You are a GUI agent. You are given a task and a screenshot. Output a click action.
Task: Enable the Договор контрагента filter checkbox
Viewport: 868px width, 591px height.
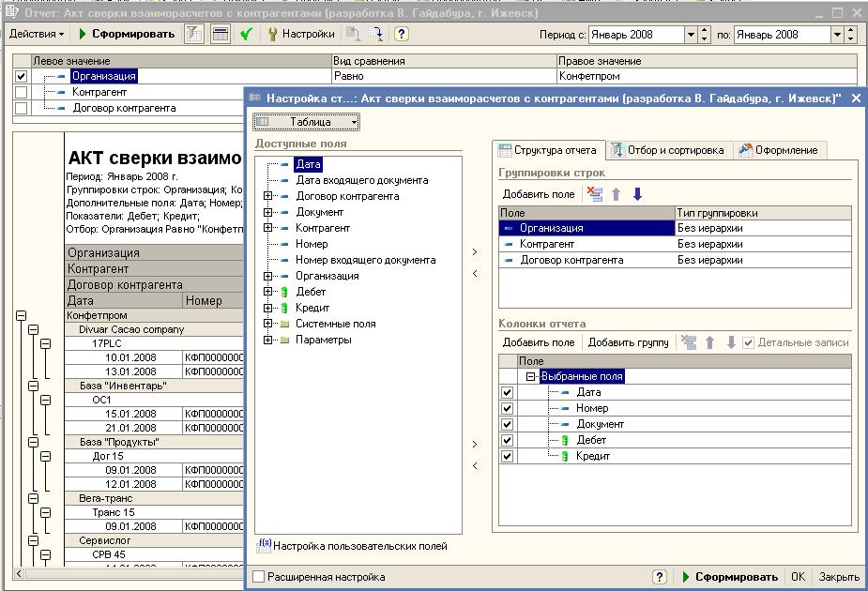pos(21,108)
